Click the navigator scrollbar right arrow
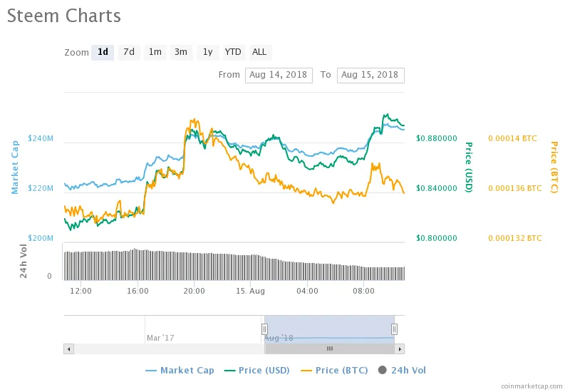 pos(400,349)
